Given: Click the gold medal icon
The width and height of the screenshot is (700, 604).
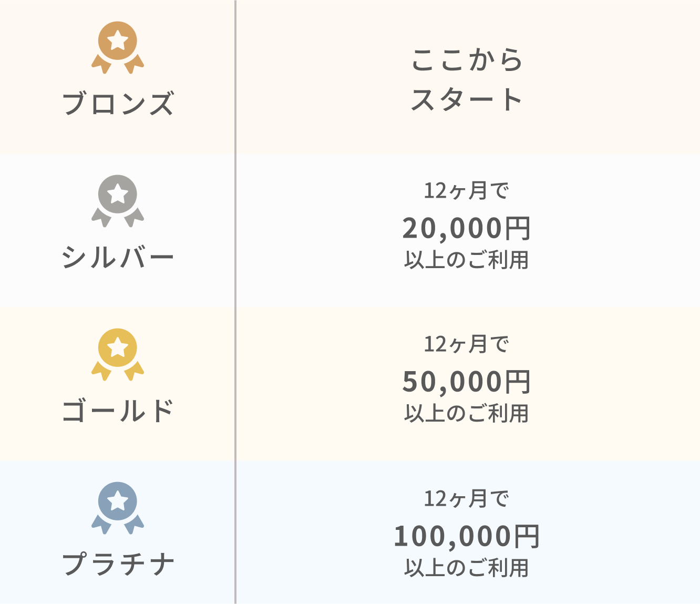Looking at the screenshot, I should click(x=118, y=355).
